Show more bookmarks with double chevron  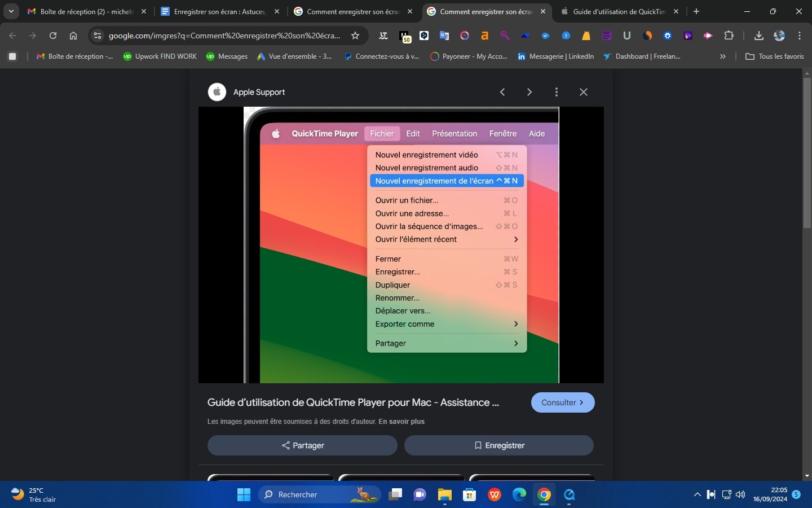723,56
